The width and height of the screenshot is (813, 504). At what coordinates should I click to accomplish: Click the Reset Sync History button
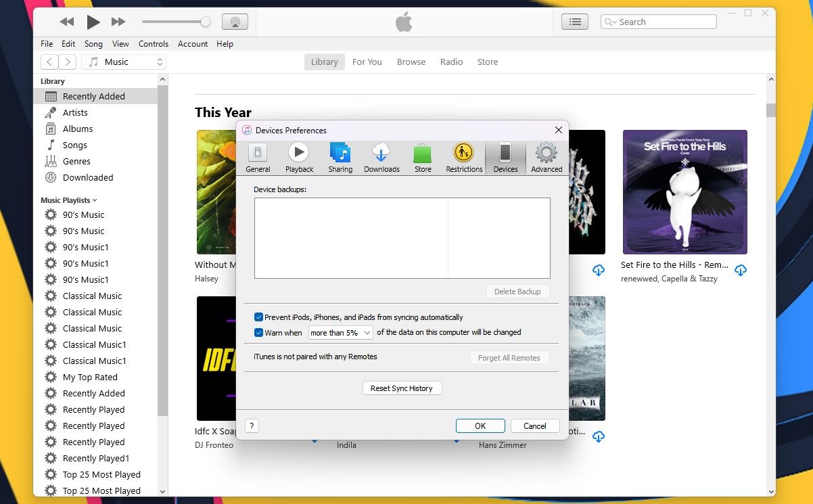click(x=402, y=388)
